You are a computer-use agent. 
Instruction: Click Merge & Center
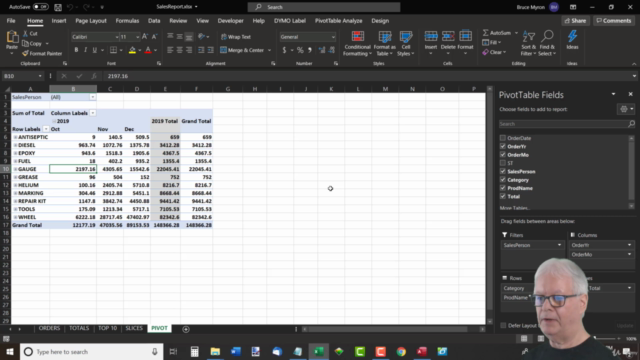pos(242,50)
